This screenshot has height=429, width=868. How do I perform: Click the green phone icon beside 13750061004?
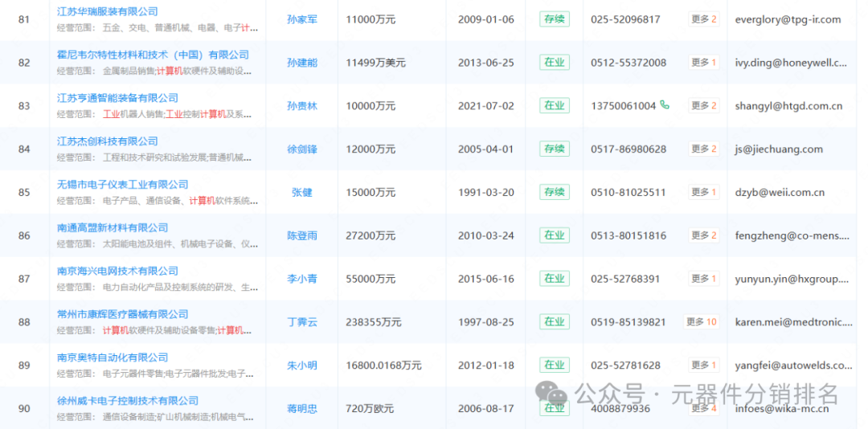(665, 104)
